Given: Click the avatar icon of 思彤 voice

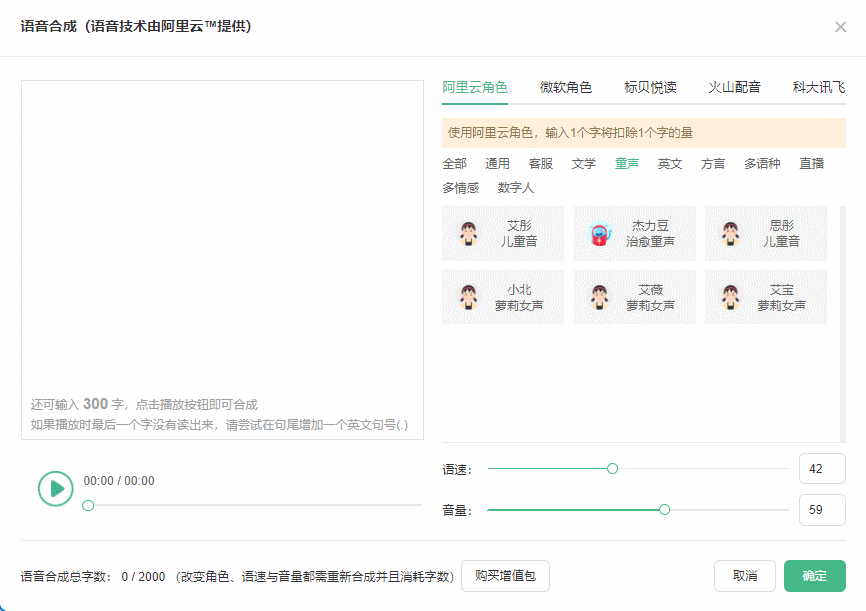Looking at the screenshot, I should 731,233.
